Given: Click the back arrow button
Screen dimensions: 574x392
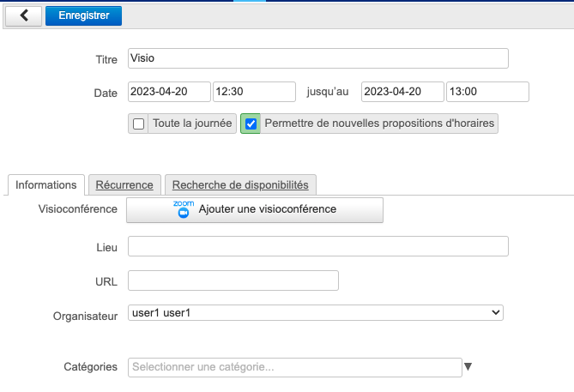Looking at the screenshot, I should pos(23,15).
